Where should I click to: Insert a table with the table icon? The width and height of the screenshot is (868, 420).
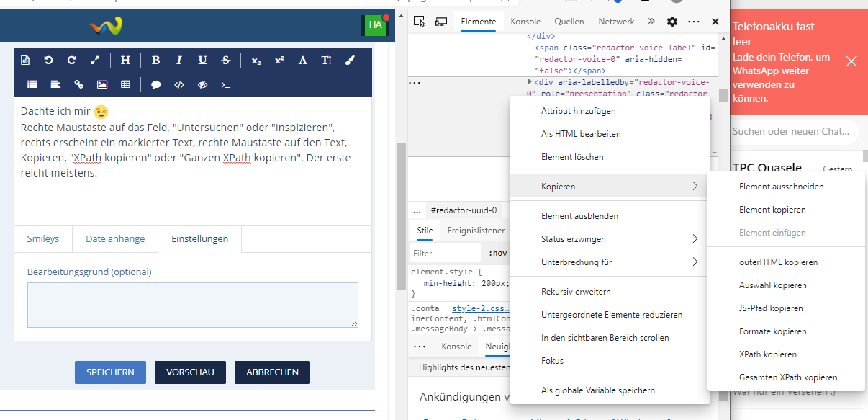(x=125, y=84)
